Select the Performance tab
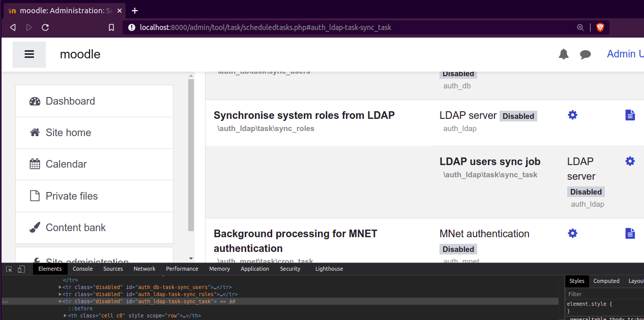 click(x=182, y=269)
